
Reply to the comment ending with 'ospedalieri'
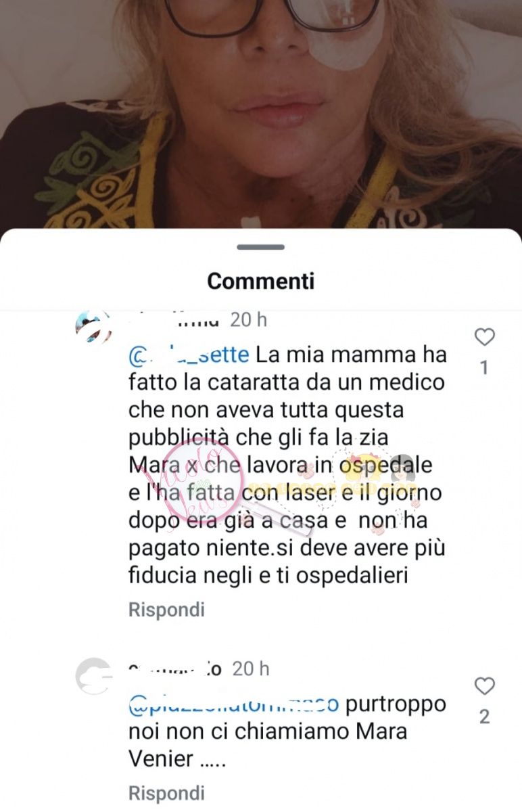[166, 610]
